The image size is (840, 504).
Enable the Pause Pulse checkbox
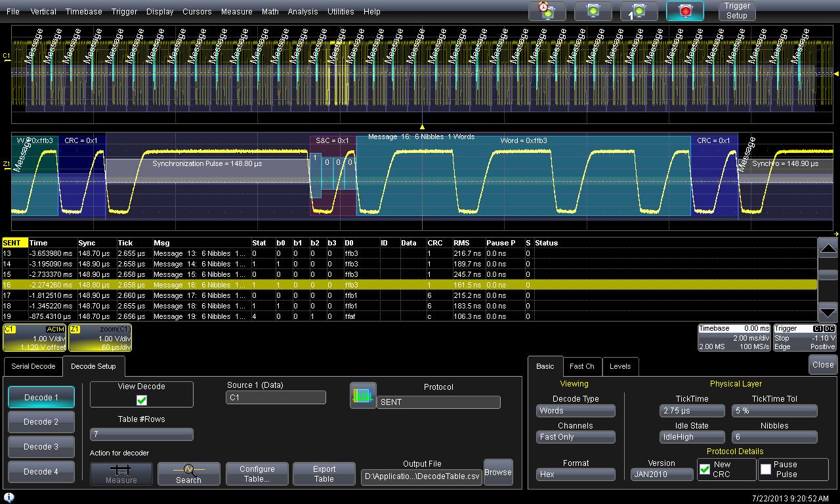click(765, 469)
